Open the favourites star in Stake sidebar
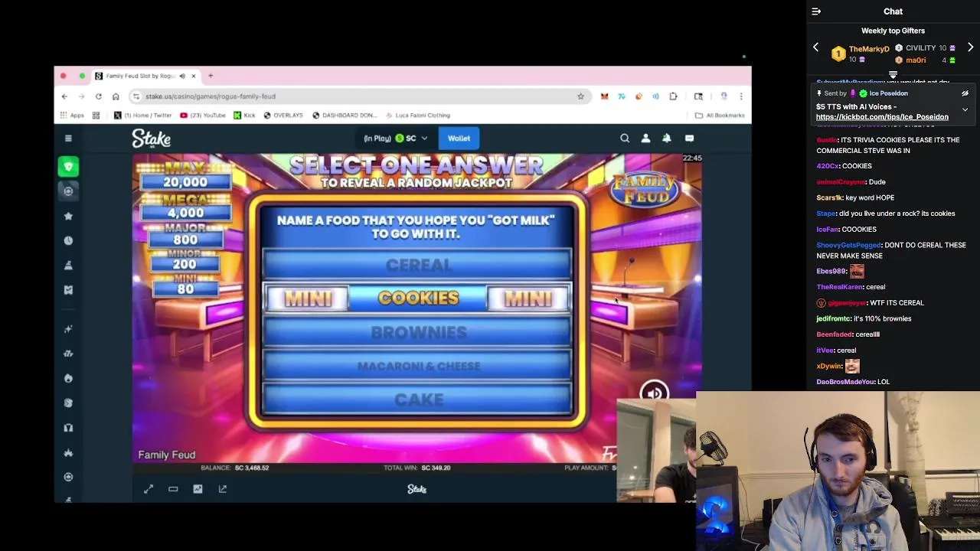 point(68,216)
